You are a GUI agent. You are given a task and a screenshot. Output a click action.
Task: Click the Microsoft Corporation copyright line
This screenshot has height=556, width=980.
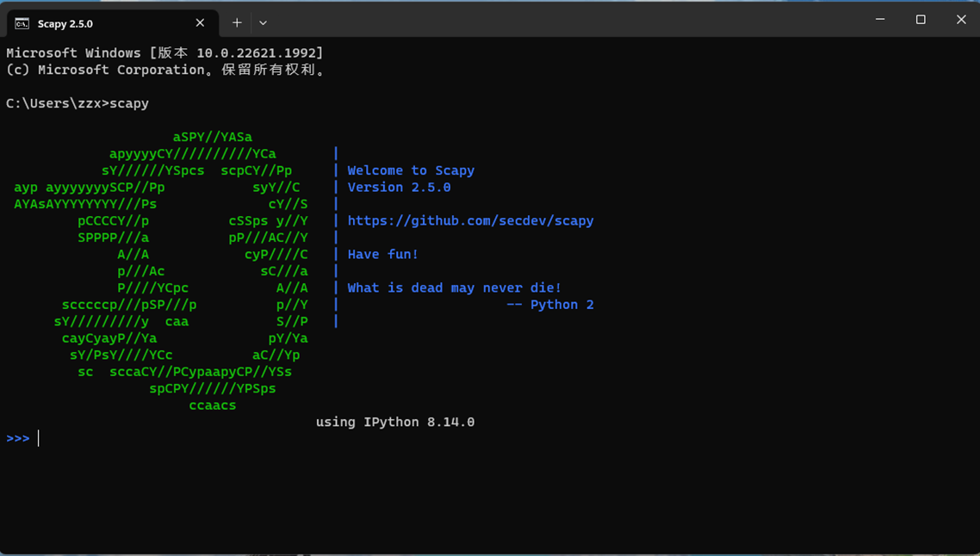tap(165, 70)
